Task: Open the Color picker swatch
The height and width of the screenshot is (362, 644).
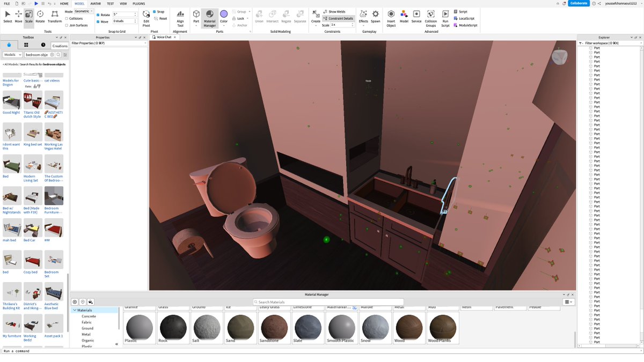Action: (224, 13)
